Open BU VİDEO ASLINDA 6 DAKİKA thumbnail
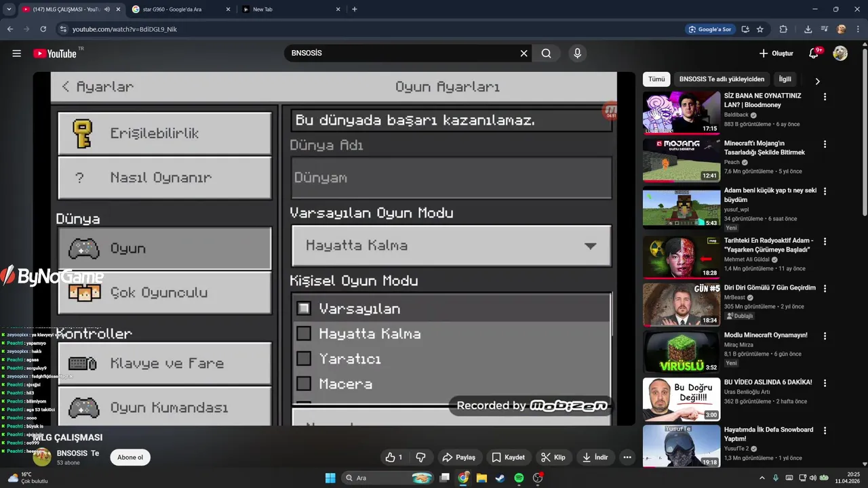This screenshot has width=868, height=488. (682, 399)
